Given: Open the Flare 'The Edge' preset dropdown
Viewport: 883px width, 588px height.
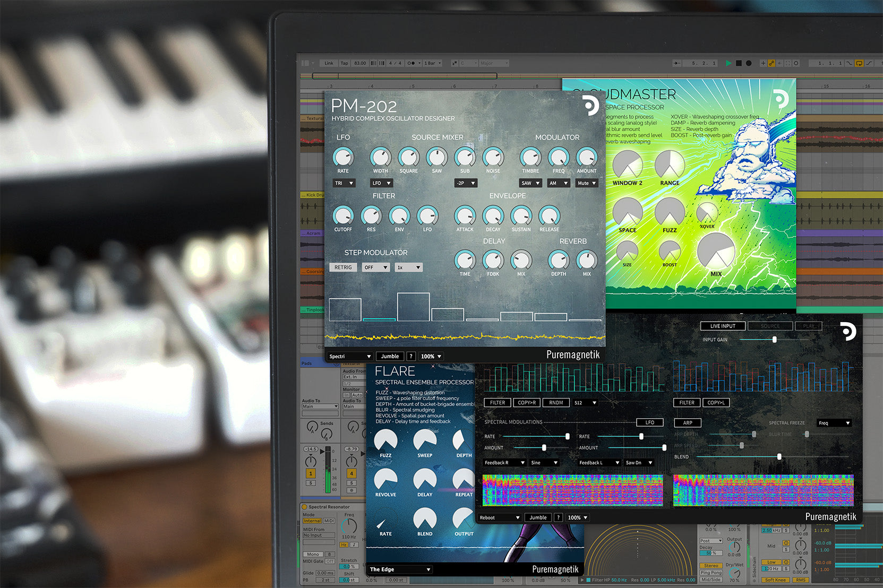Looking at the screenshot, I should click(x=399, y=569).
